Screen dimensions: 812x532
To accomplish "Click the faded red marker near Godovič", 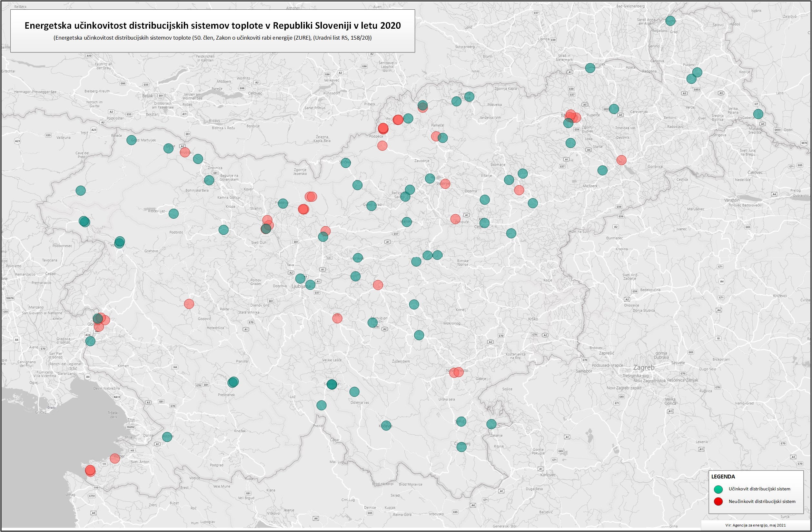I will tap(189, 303).
